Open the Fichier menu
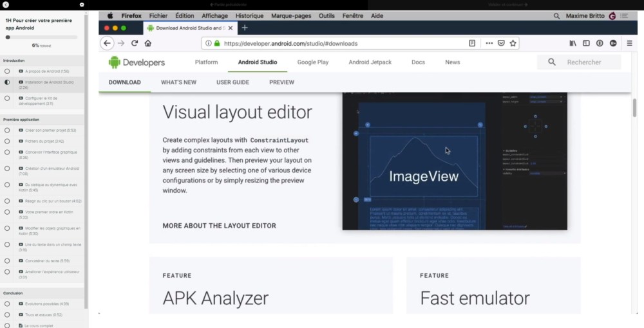 point(158,16)
